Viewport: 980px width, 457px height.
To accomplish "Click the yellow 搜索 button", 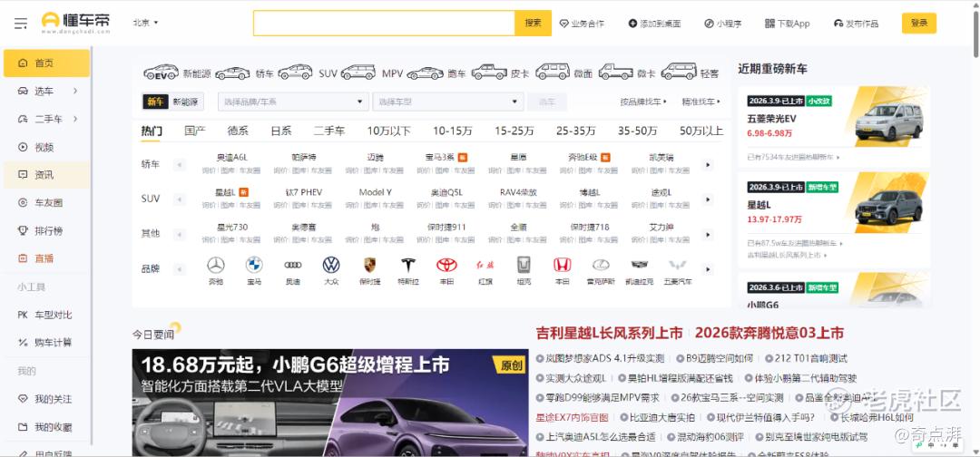I will [x=534, y=23].
